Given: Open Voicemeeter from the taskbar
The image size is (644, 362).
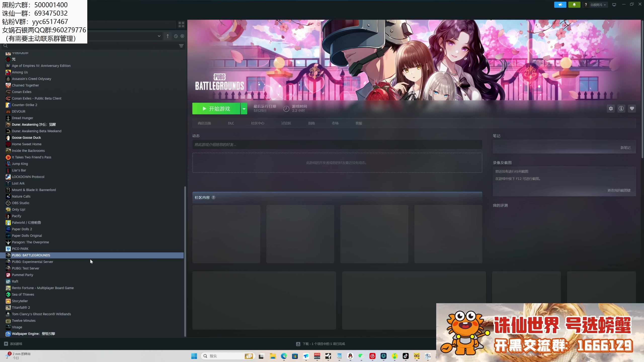Looking at the screenshot, I should [317, 356].
